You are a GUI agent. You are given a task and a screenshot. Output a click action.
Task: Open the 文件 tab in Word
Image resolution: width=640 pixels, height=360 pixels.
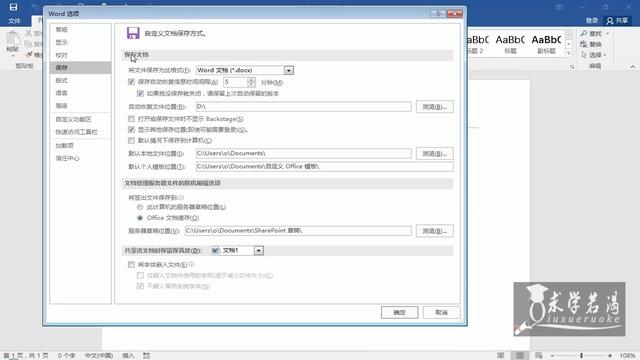point(14,21)
